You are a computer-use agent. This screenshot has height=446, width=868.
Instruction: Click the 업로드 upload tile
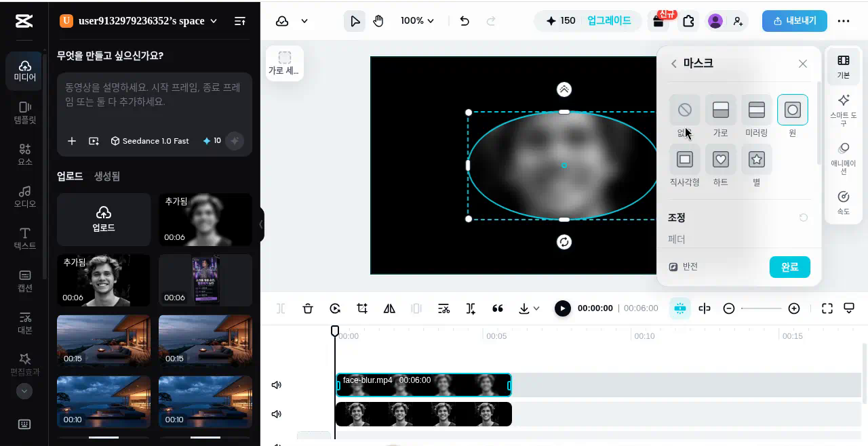(x=104, y=220)
